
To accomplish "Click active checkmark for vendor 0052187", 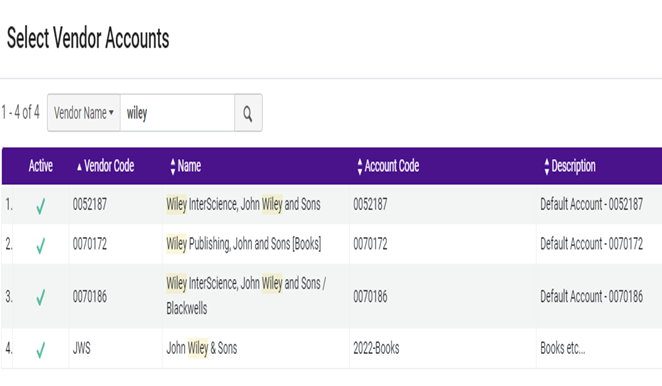I will tap(41, 206).
